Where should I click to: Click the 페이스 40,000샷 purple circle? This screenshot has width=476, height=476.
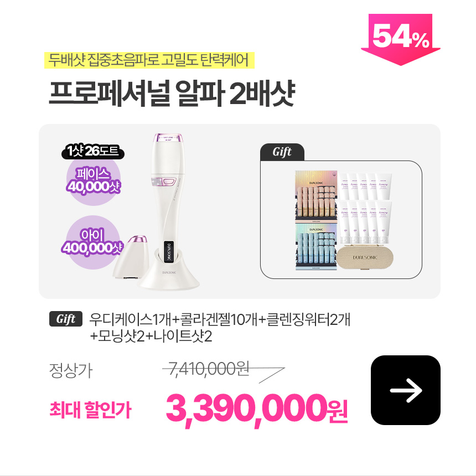pyautogui.click(x=94, y=180)
